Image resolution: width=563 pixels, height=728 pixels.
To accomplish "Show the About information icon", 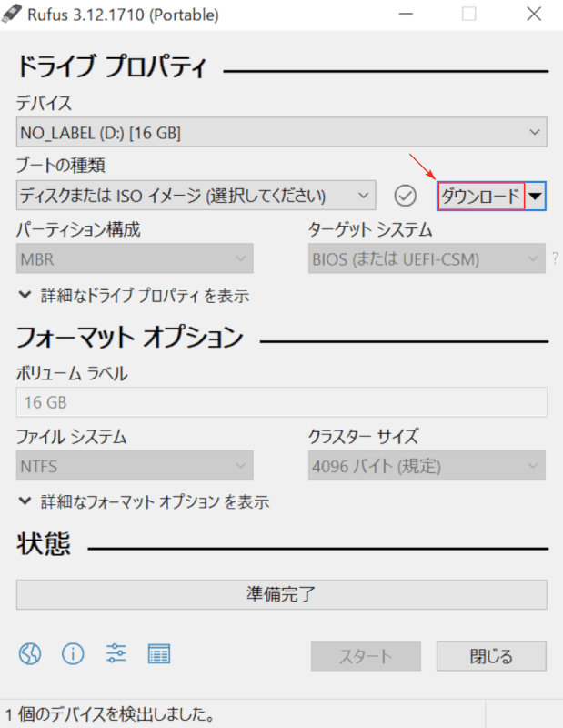I will [73, 653].
